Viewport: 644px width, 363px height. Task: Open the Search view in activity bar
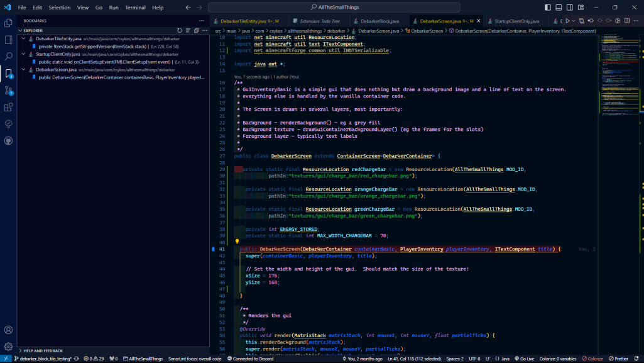pyautogui.click(x=9, y=56)
